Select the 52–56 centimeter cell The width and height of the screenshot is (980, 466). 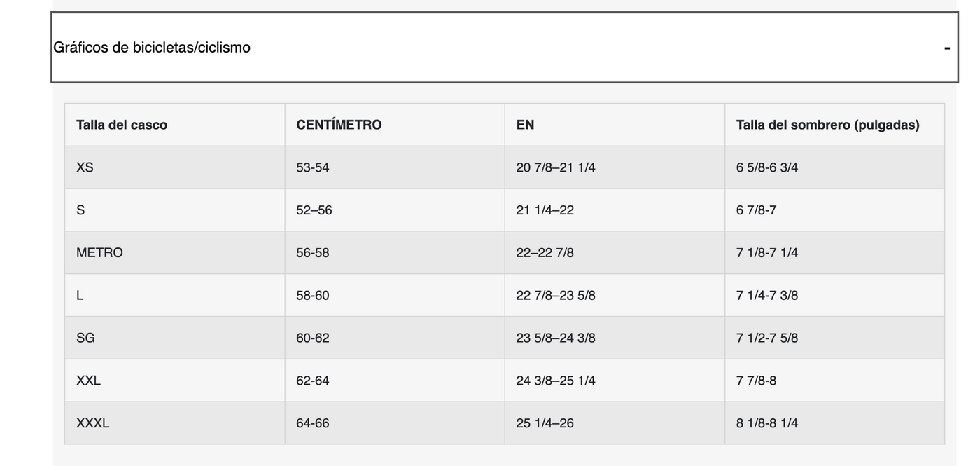click(x=314, y=210)
